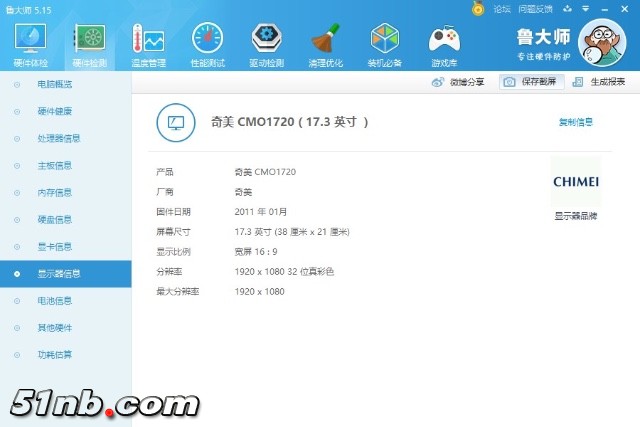640x427 pixels.
Task: Click the product value 奇美 CMO1720
Action: click(265, 172)
